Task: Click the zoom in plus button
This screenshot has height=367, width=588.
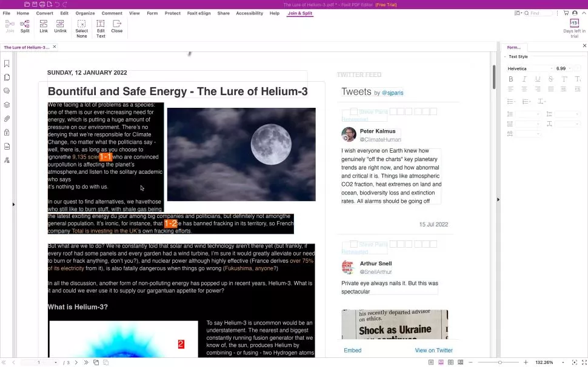Action: pyautogui.click(x=526, y=363)
